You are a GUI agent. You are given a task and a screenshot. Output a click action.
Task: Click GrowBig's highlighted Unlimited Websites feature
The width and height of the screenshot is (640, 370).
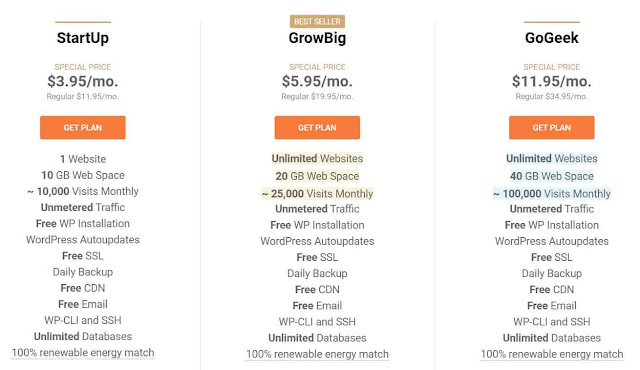pos(317,158)
